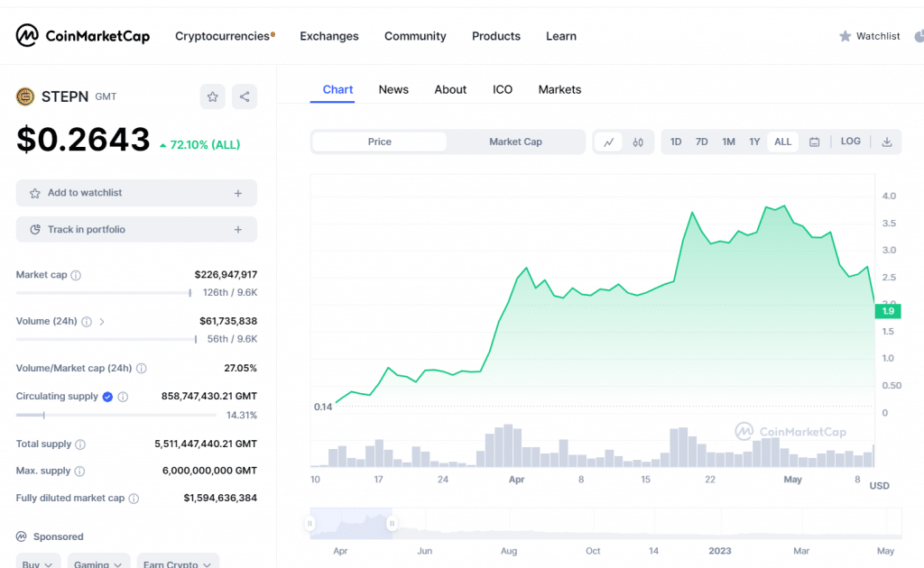The height and width of the screenshot is (568, 924).
Task: Open the Exchanges menu
Action: pyautogui.click(x=328, y=36)
